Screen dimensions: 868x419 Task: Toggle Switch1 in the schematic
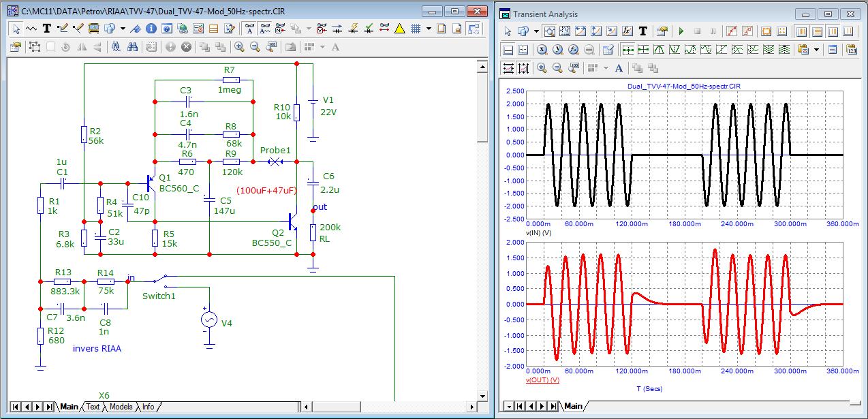click(x=159, y=278)
